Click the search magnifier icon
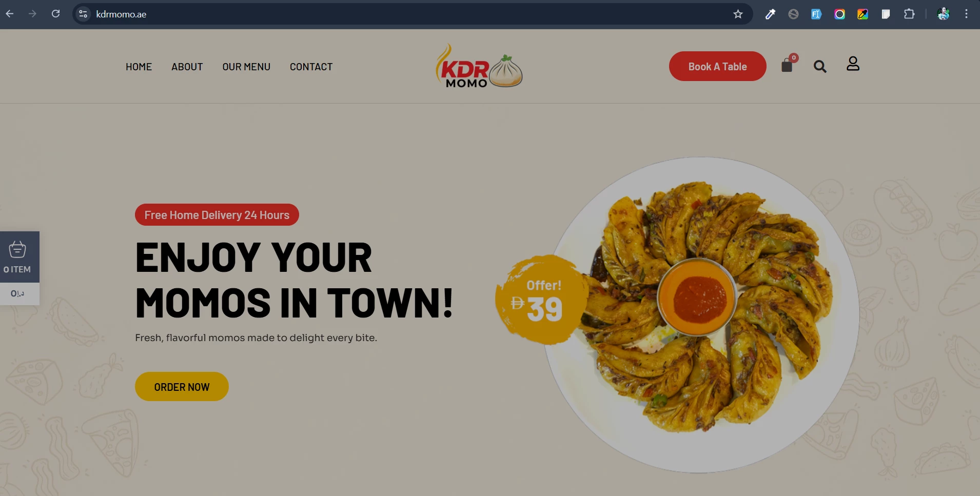This screenshot has width=980, height=496. [x=820, y=67]
